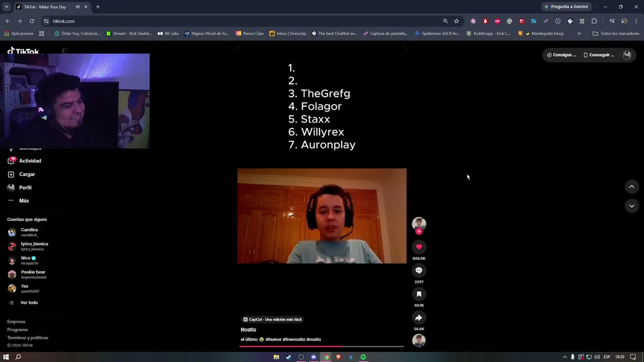Open the volume control in system tray
The width and height of the screenshot is (644, 362).
[x=597, y=357]
